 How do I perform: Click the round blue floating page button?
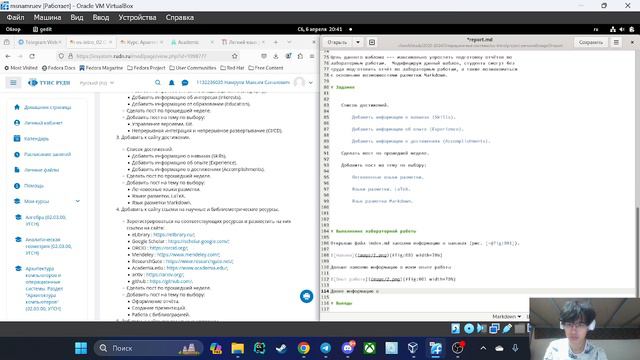click(307, 296)
